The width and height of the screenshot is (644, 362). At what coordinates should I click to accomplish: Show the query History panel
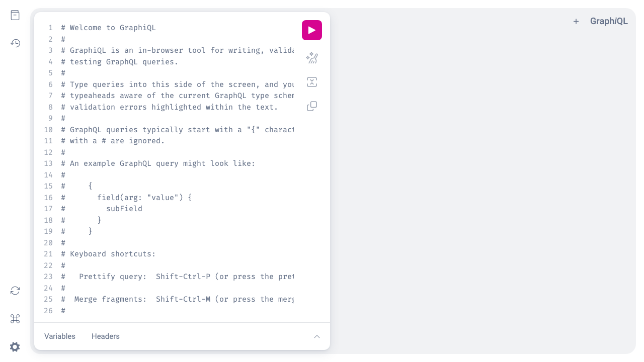(x=15, y=43)
